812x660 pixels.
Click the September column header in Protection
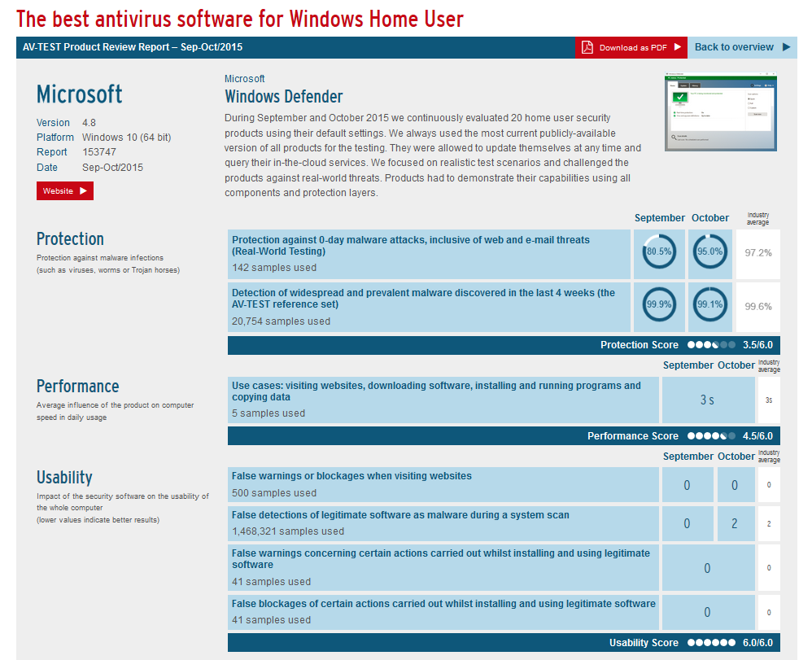660,218
